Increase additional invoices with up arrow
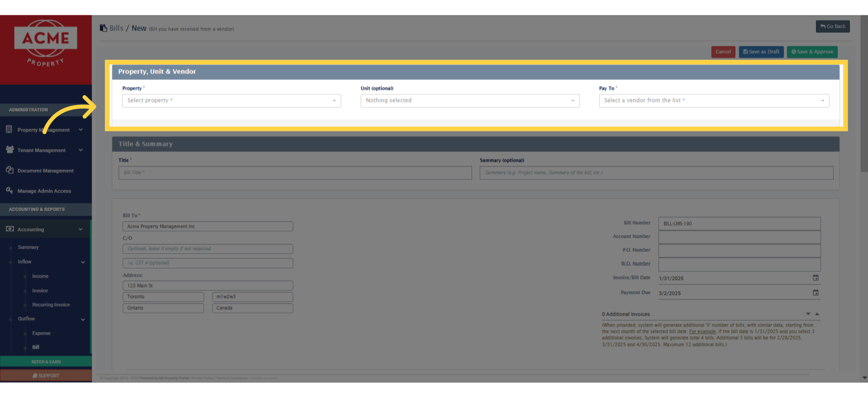The width and height of the screenshot is (868, 397). point(817,314)
